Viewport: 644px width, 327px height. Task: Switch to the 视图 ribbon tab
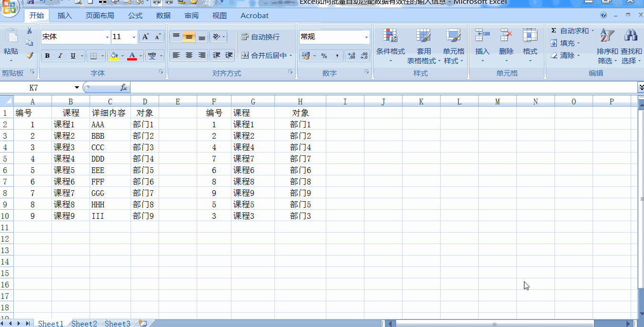(x=220, y=16)
